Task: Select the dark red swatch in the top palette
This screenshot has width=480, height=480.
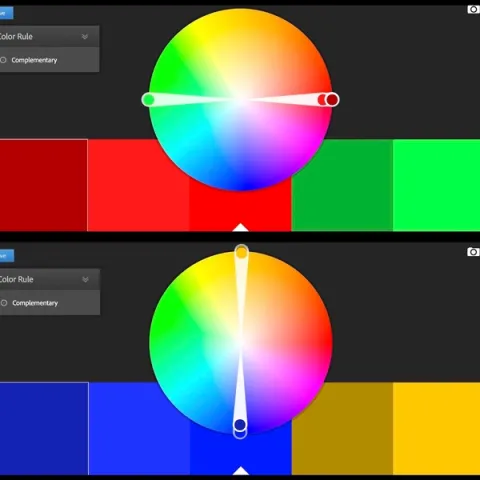Action: [44, 185]
